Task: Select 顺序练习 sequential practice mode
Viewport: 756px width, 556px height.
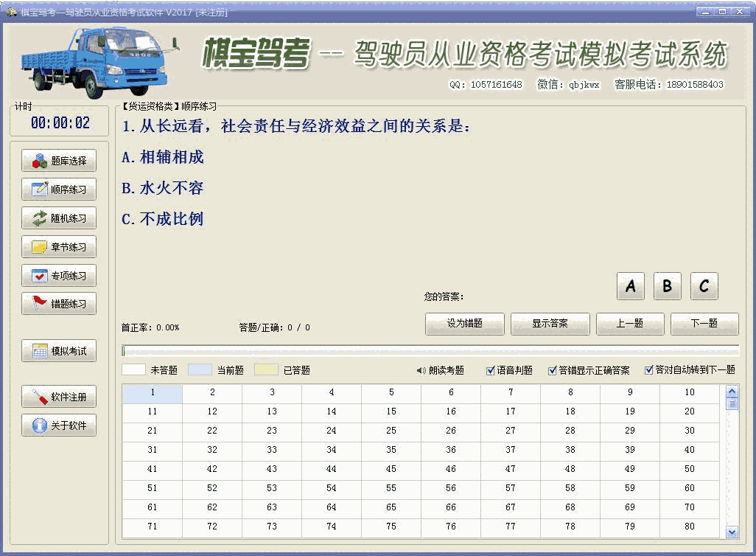Action: click(x=58, y=190)
